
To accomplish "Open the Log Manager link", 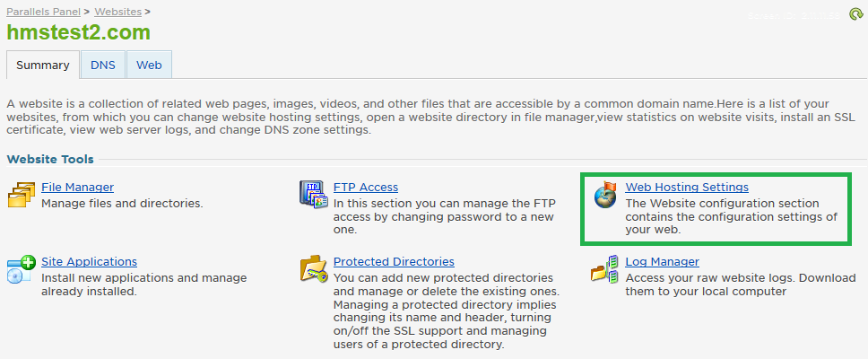I will click(x=662, y=261).
